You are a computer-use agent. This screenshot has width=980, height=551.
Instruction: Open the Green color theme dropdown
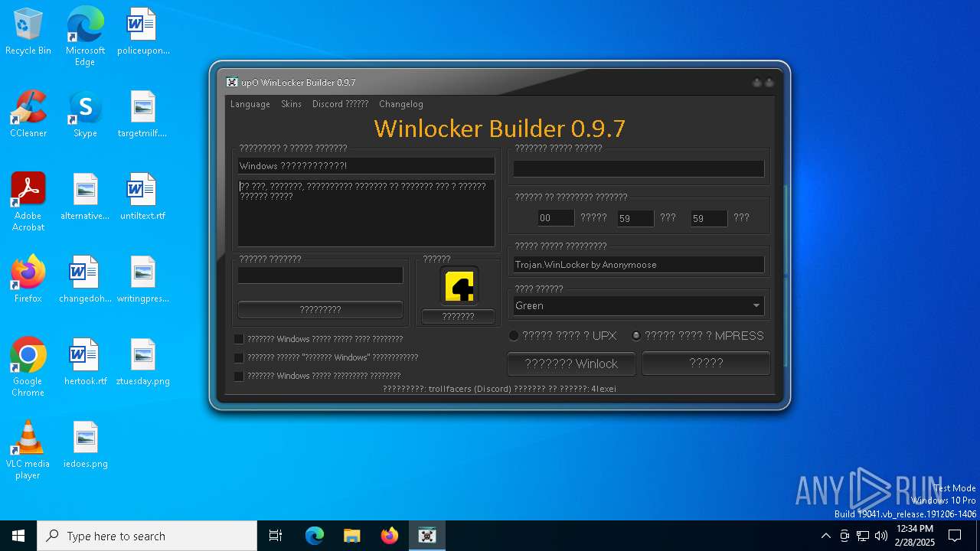[x=639, y=305]
